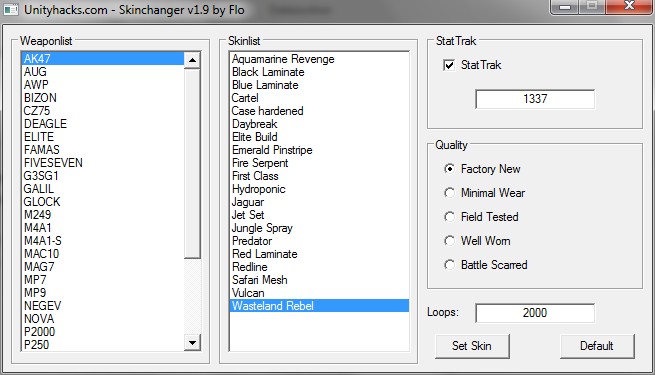
Task: Select NEGEV in the Weaponlist
Action: tap(103, 306)
